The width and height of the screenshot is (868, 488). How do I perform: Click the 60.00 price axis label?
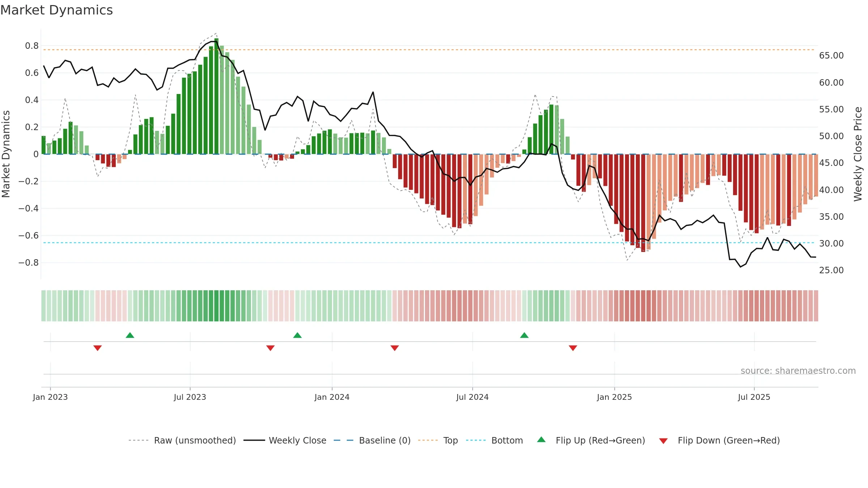(x=831, y=82)
